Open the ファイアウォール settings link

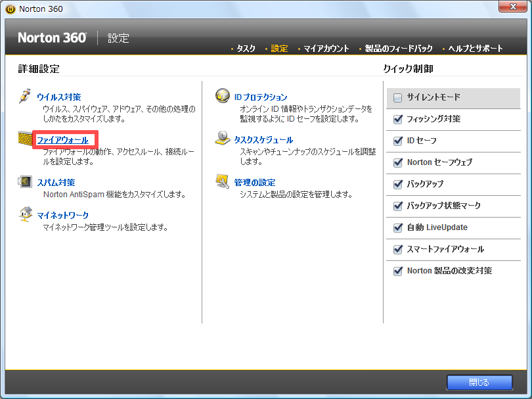coord(62,140)
